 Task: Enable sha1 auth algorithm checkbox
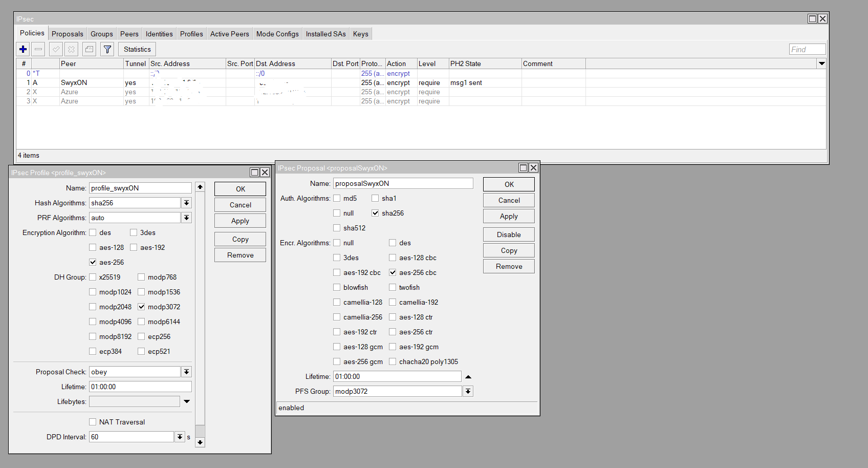(x=375, y=198)
